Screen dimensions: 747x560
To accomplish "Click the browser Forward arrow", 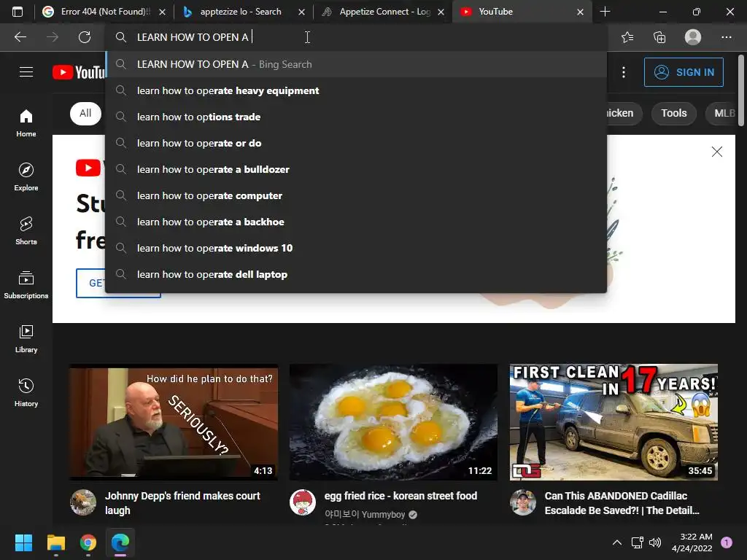I will click(53, 37).
